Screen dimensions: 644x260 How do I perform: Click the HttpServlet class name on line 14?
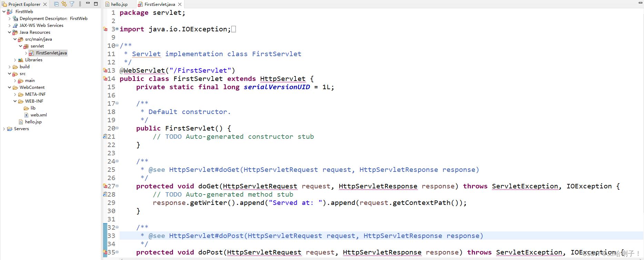(x=283, y=79)
